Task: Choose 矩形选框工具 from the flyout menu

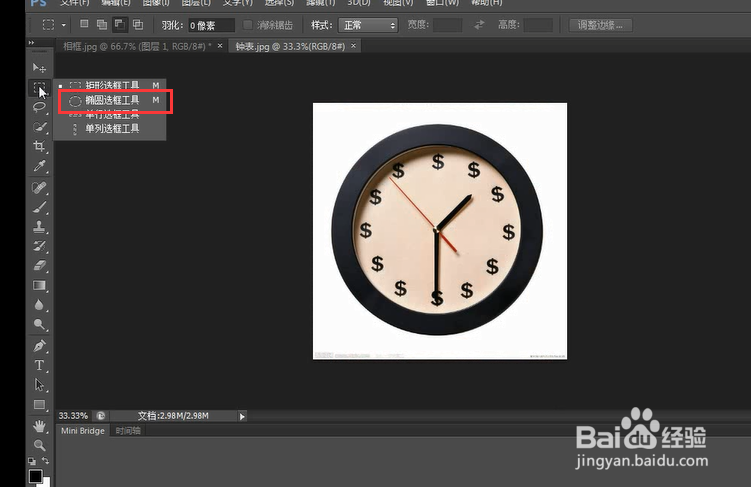Action: coord(110,85)
